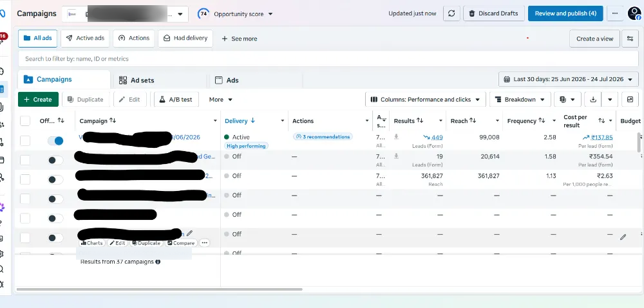Start an A/B test
This screenshot has height=308, width=644.
click(x=176, y=99)
